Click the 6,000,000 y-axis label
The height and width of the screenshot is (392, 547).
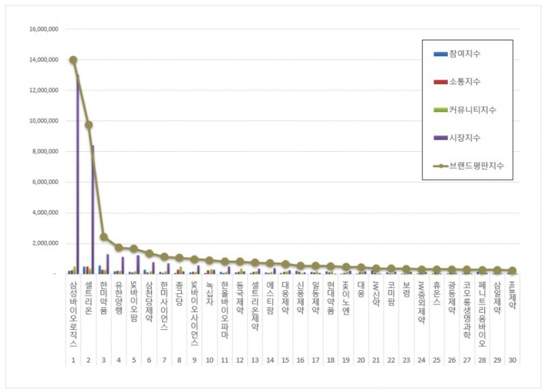tap(45, 182)
